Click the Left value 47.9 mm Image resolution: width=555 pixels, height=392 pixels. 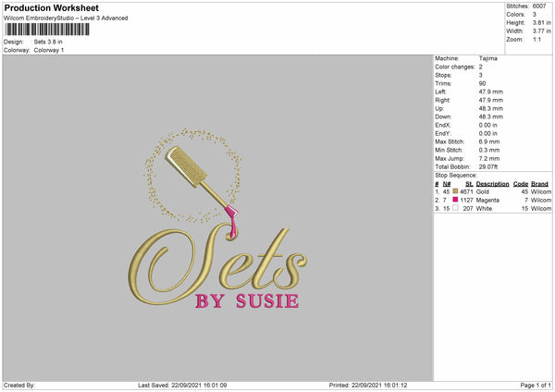(x=490, y=92)
